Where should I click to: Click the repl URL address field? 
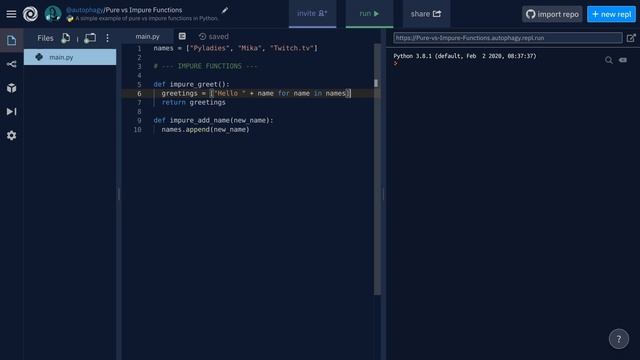508,38
